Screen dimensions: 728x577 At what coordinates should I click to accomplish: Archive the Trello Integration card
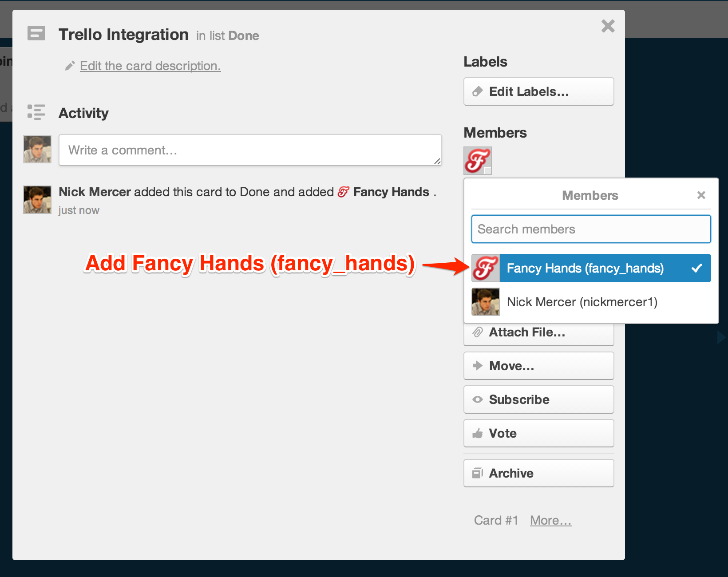point(538,473)
